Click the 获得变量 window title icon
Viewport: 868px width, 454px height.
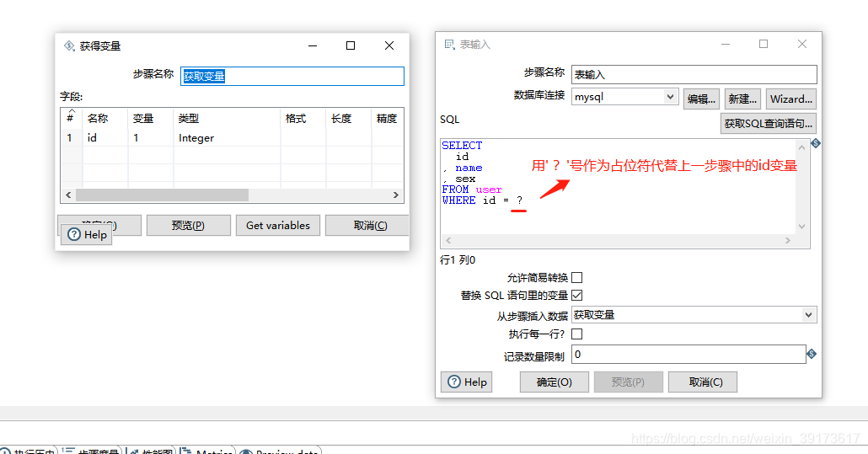point(69,45)
